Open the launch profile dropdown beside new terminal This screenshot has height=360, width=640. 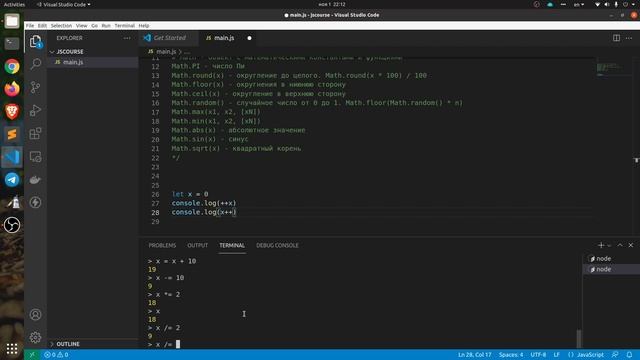coord(609,245)
